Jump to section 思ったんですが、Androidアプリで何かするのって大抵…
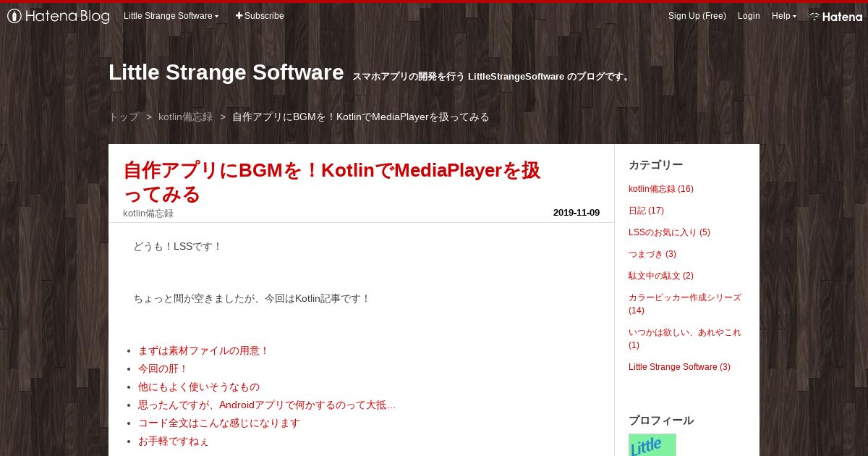The image size is (868, 456). (267, 405)
